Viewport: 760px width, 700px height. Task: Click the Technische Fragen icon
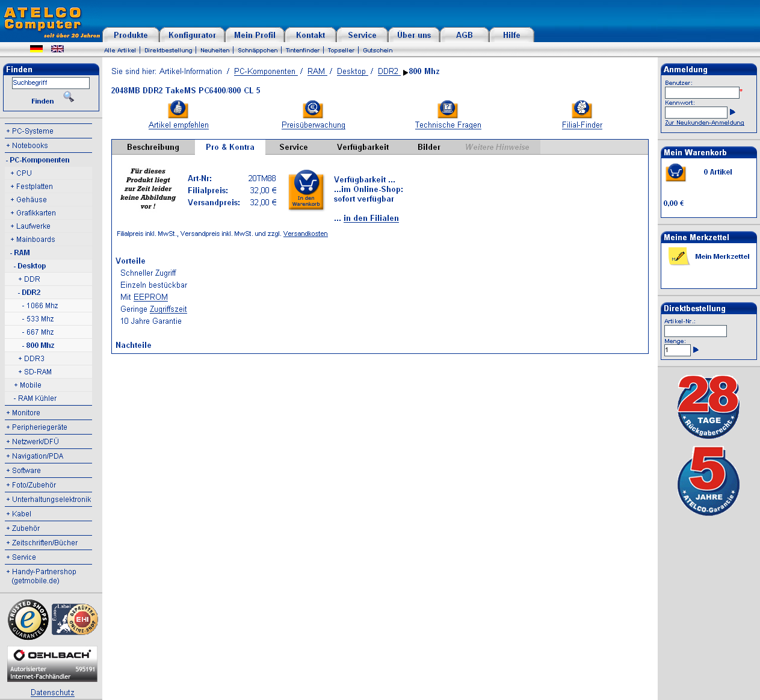pyautogui.click(x=448, y=109)
